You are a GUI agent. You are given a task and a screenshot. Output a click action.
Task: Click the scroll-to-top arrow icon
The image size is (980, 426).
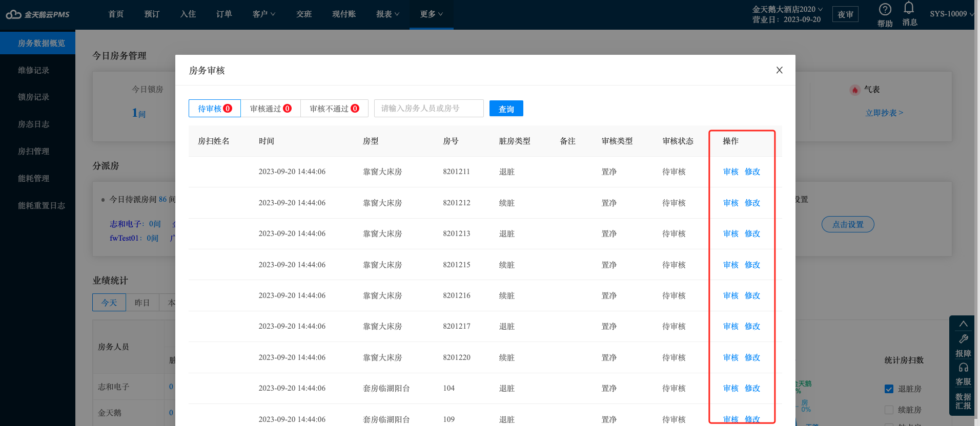pos(963,324)
